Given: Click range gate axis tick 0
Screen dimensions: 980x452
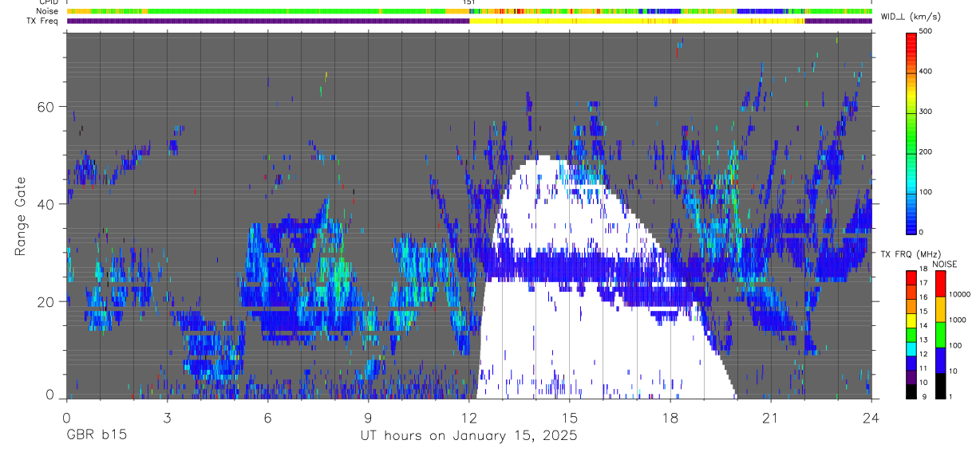Looking at the screenshot, I should coord(50,395).
